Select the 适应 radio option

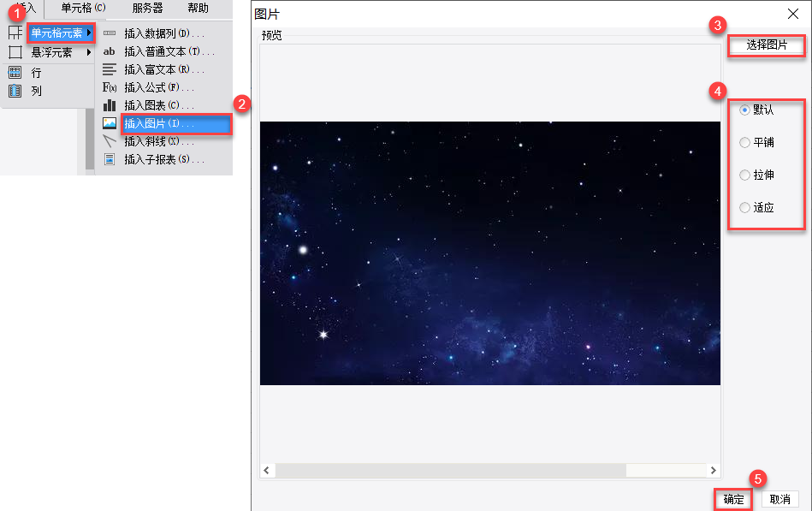click(744, 208)
